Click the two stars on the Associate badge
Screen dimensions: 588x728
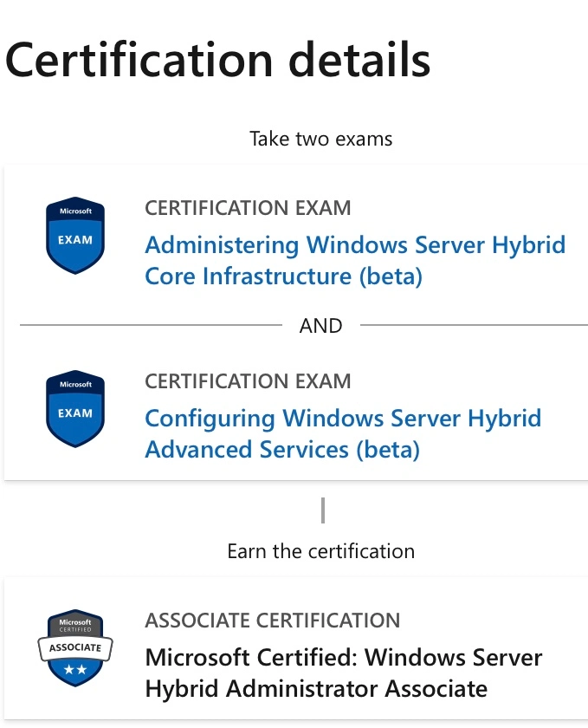[75, 669]
